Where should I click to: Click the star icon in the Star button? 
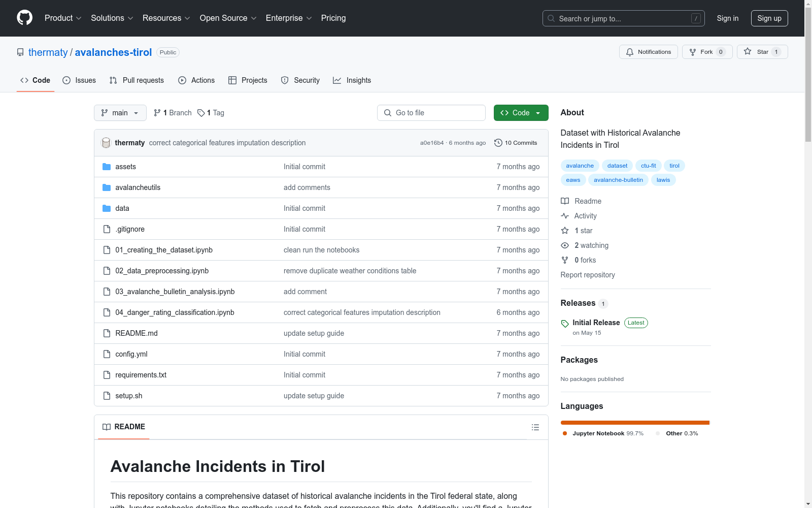(x=748, y=51)
